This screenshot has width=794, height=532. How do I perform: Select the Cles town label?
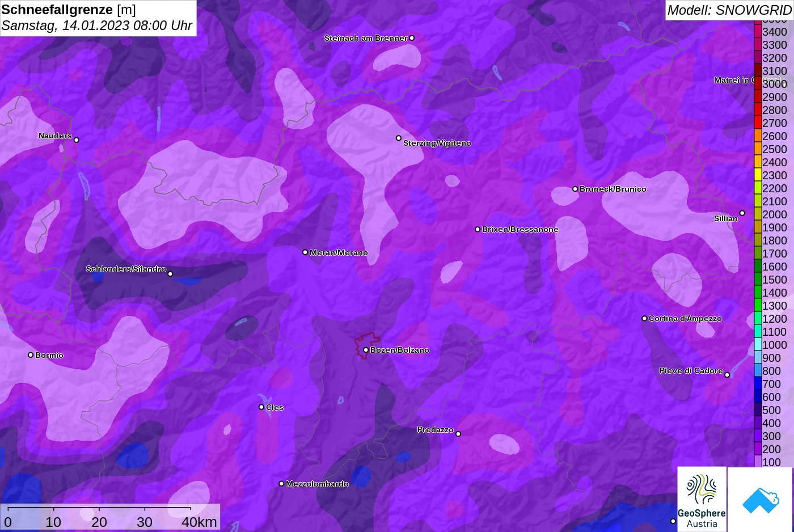click(x=274, y=407)
